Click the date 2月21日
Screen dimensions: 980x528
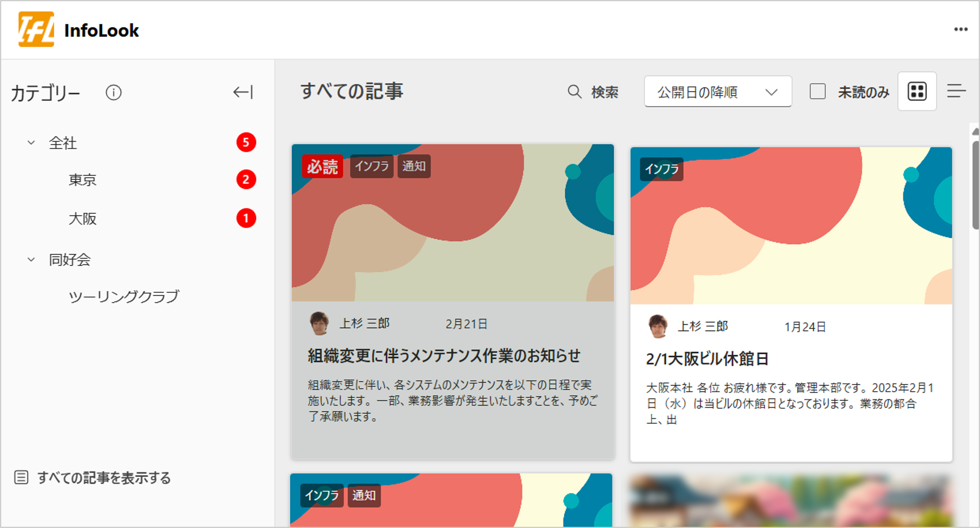pos(466,324)
